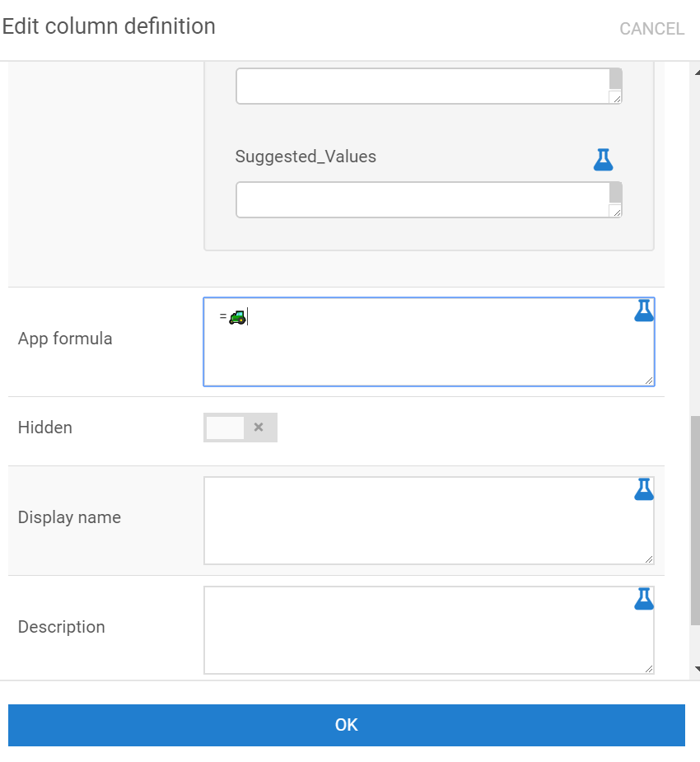Click CANCEL to dismiss the dialog
Screen dimensions: 700x762
coord(651,29)
